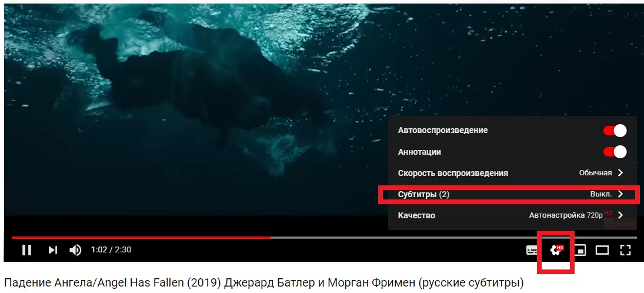The image size is (644, 293).
Task: Click the video title text below the player
Action: [264, 283]
